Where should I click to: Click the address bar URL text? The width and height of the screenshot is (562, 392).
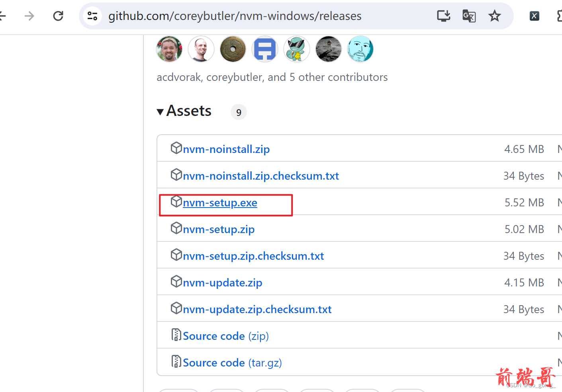tap(235, 16)
